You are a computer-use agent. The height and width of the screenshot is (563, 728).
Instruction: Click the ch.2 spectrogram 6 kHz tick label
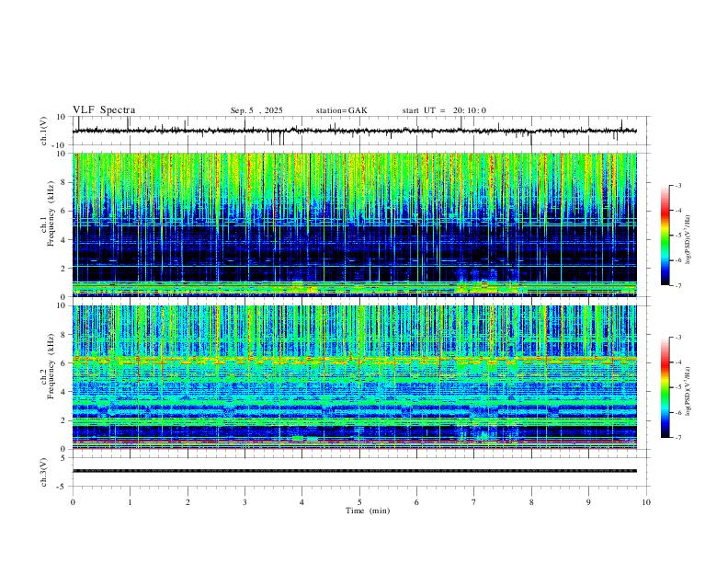64,363
